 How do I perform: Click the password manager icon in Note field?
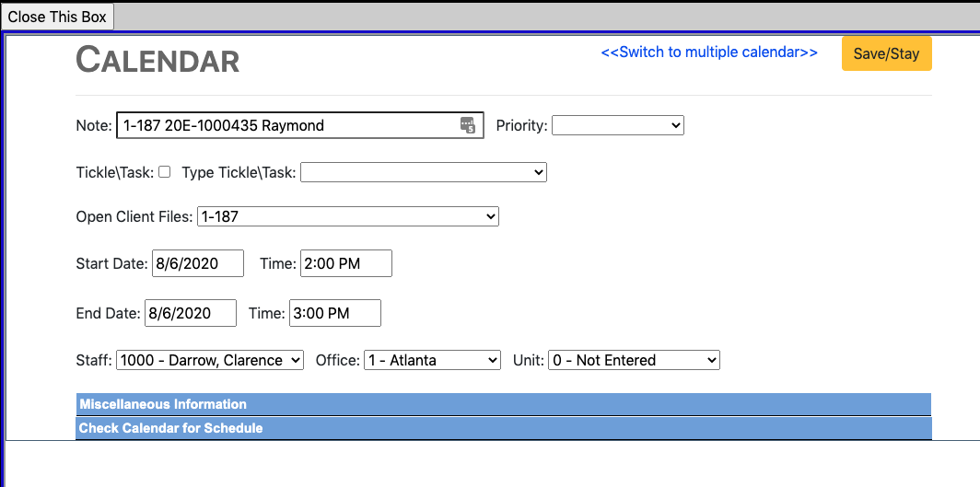468,125
